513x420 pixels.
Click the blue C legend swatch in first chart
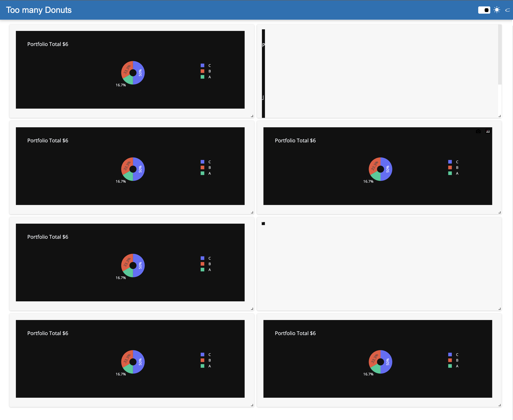click(202, 65)
